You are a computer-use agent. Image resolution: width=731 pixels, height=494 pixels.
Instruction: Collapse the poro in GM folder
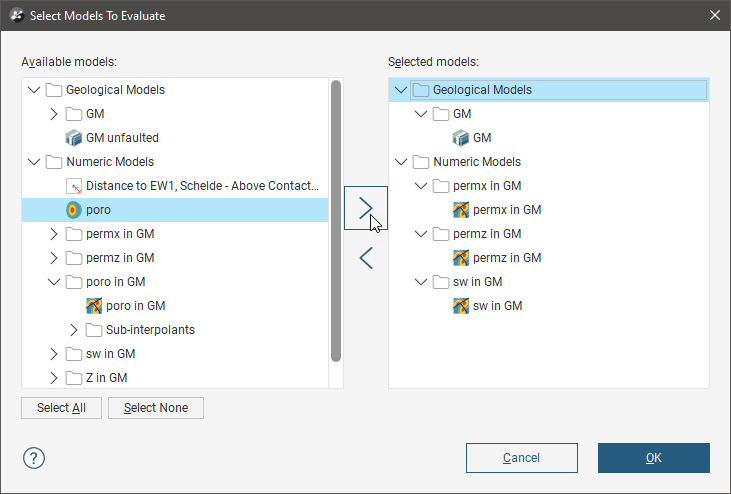click(x=55, y=282)
